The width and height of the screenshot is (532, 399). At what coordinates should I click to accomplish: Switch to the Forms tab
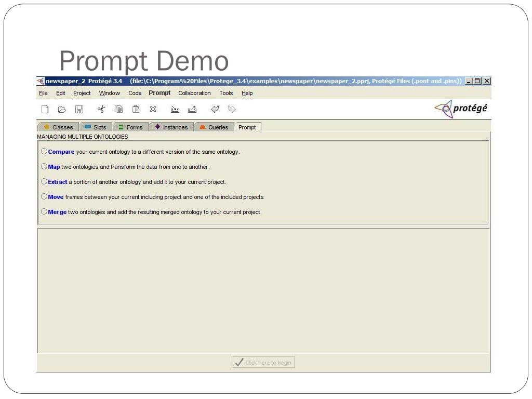pyautogui.click(x=130, y=127)
